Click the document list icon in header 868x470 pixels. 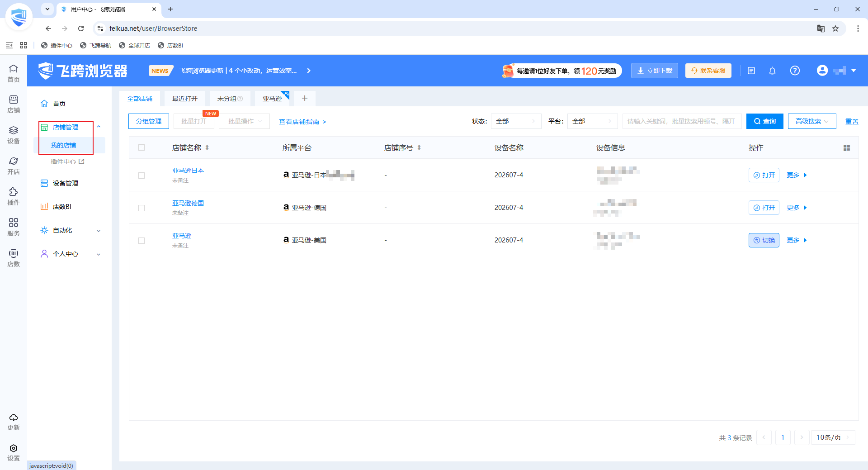coord(751,71)
